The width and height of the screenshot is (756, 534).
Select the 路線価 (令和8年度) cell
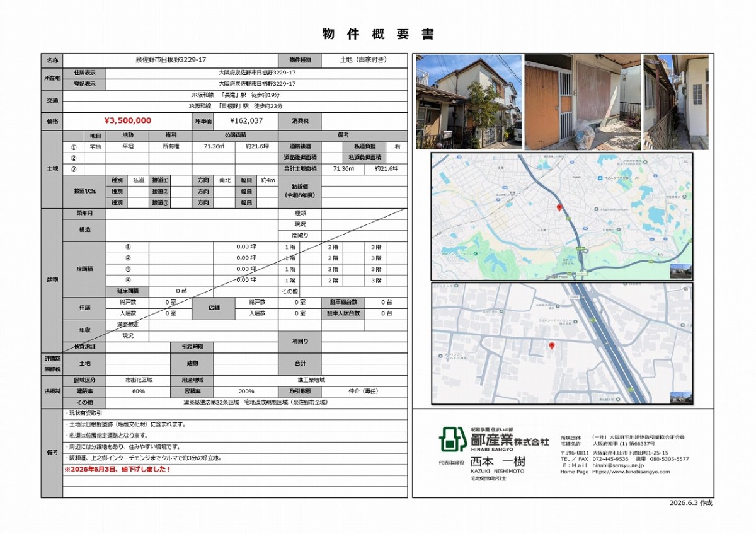300,192
